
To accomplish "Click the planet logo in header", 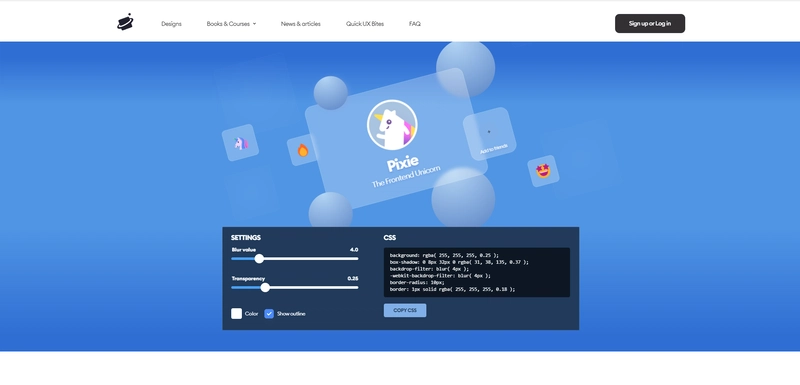I will coord(125,22).
